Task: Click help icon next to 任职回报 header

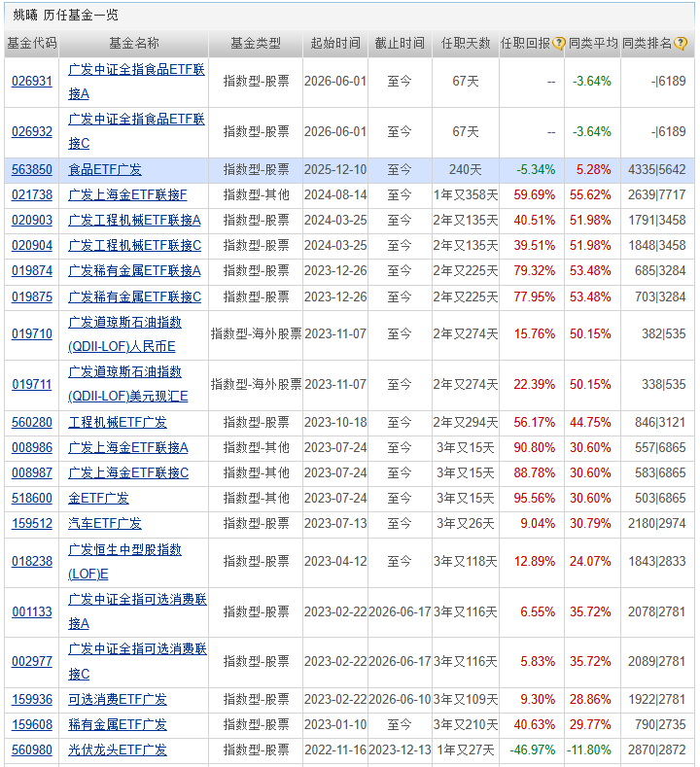Action: coord(559,44)
